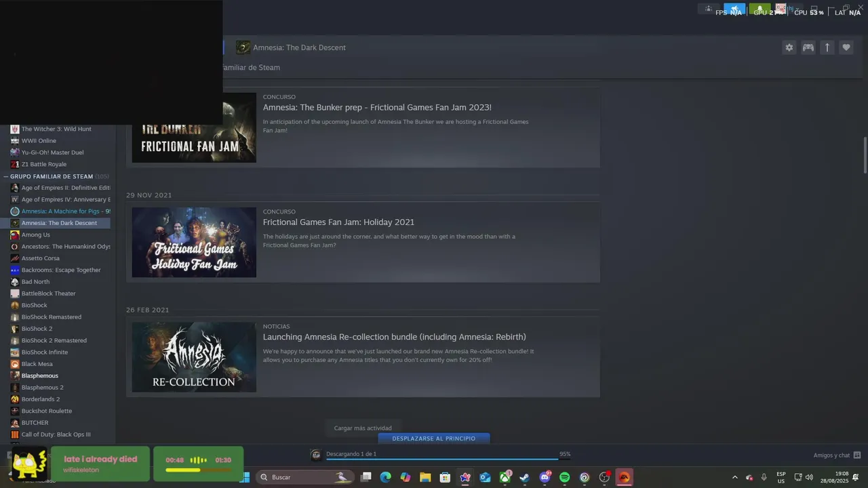
Task: Open the green notifications bell button
Action: pos(760,9)
